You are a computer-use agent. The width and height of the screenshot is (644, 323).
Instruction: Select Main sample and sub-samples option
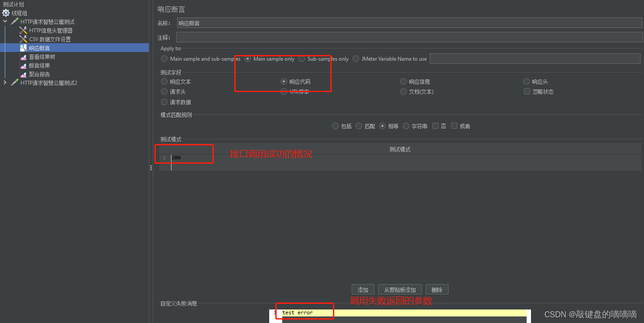click(x=164, y=58)
